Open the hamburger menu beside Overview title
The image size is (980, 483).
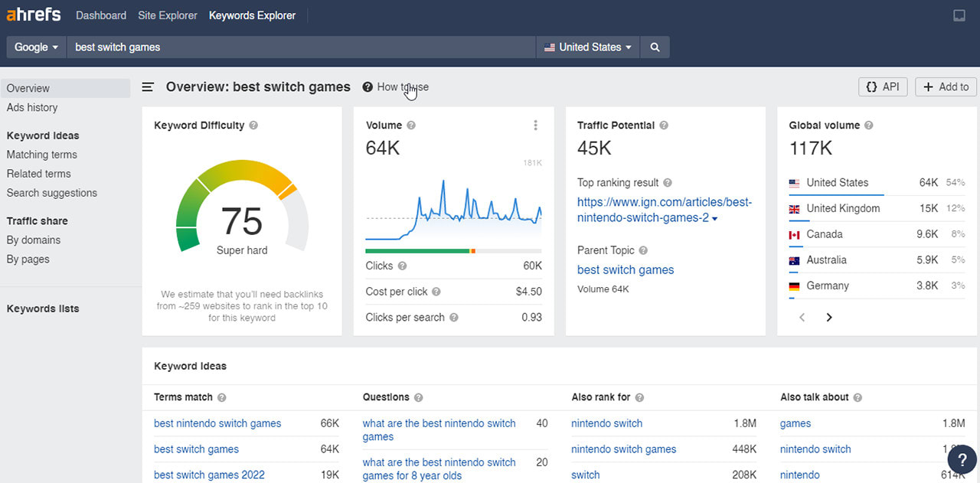(148, 86)
